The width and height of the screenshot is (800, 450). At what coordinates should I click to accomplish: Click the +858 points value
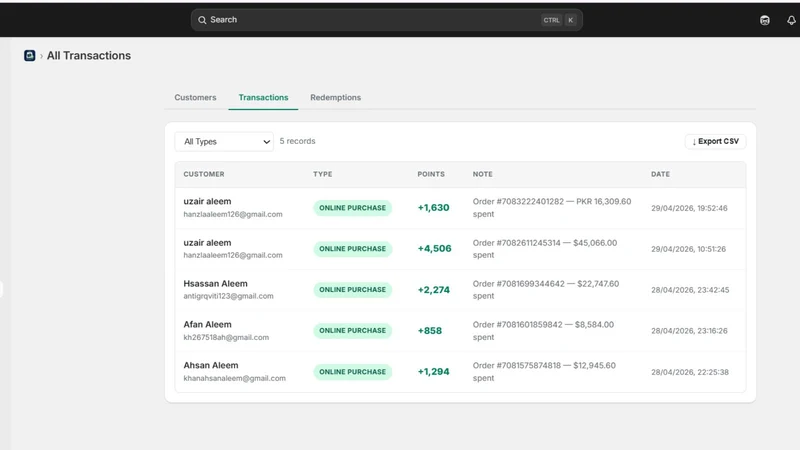coord(430,331)
